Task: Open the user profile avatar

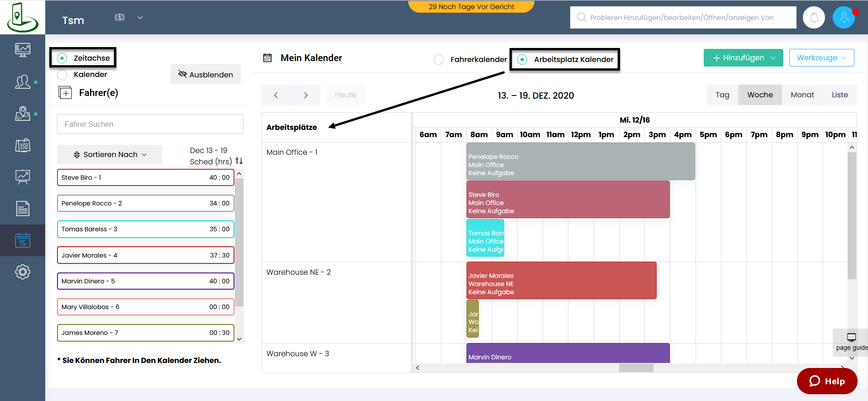Action: 844,18
